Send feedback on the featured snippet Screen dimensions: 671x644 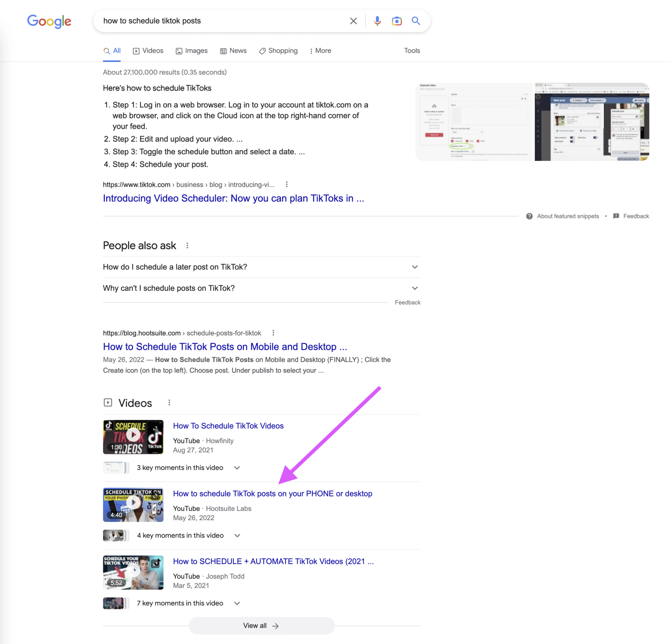coord(636,216)
